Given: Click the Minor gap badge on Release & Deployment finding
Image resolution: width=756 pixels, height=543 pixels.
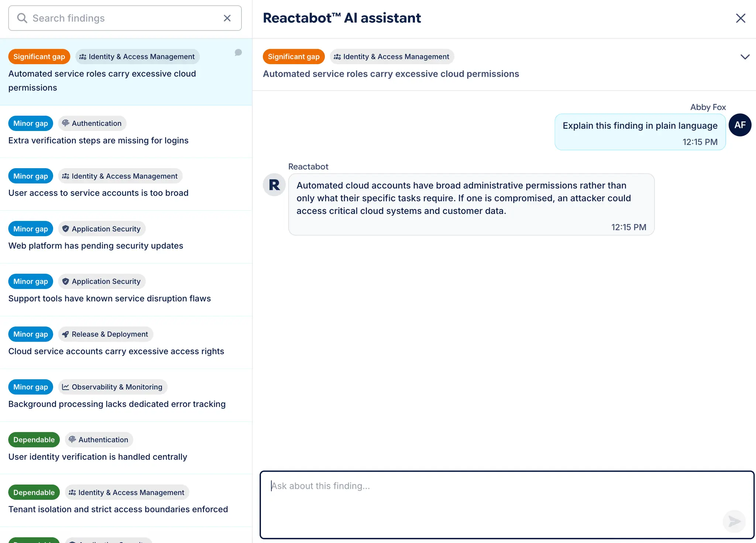Looking at the screenshot, I should point(31,334).
